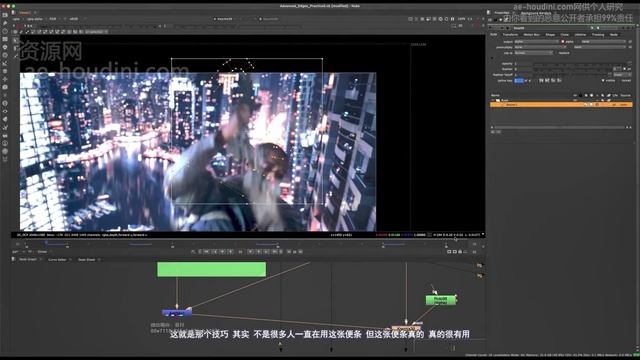Delete the current spline keyframe
The image size is (640, 360).
560,80
